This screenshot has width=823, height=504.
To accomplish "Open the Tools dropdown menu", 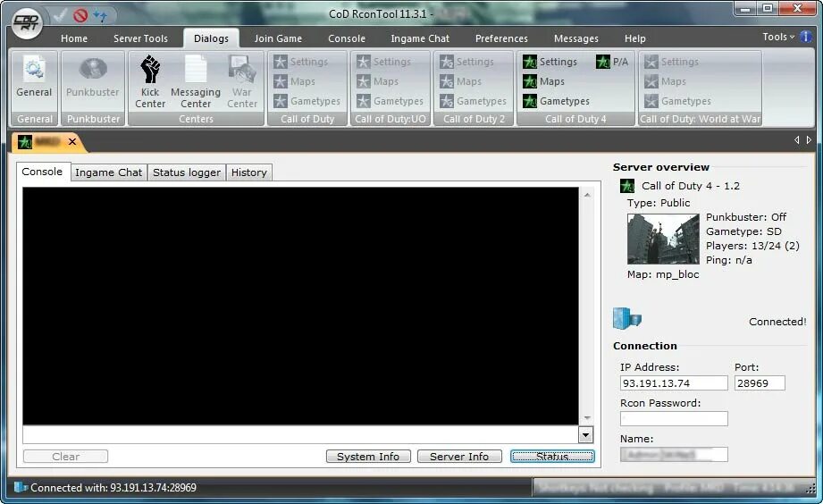I will (x=778, y=37).
